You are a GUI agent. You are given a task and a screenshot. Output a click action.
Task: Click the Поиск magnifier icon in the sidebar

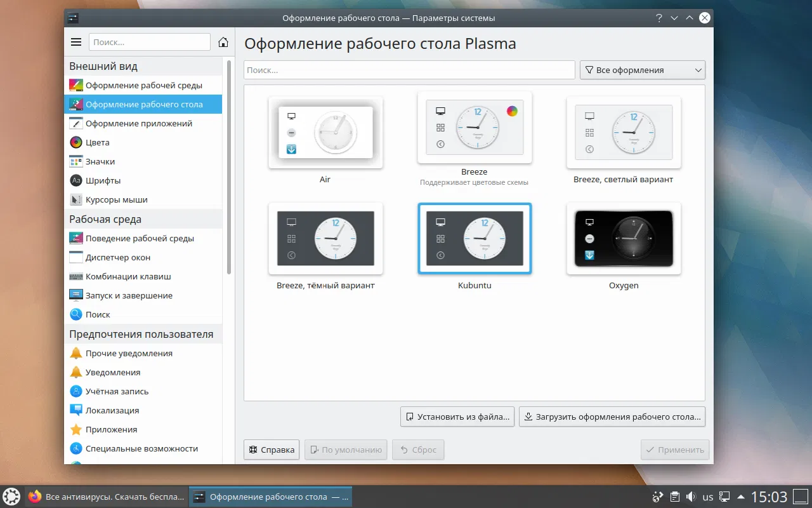tap(76, 314)
